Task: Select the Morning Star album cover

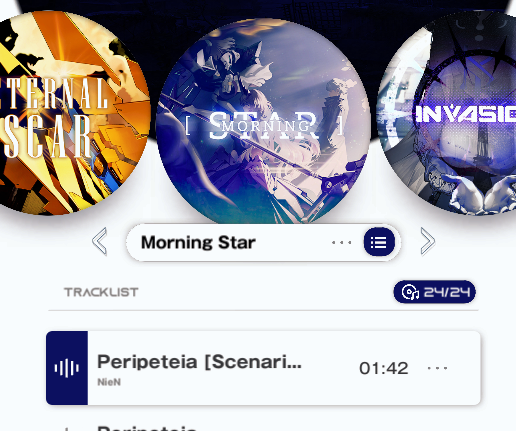Action: click(263, 122)
